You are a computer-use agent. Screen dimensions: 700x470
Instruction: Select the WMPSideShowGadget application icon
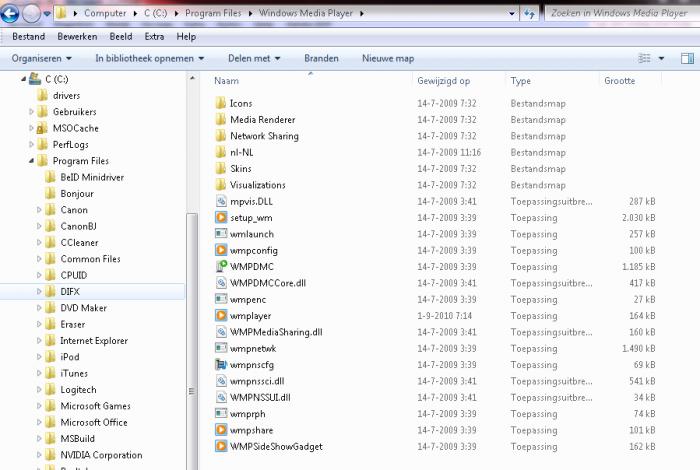coord(221,446)
